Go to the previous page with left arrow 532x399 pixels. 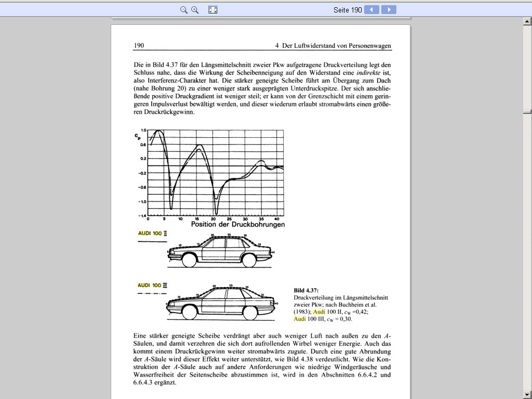pos(371,10)
